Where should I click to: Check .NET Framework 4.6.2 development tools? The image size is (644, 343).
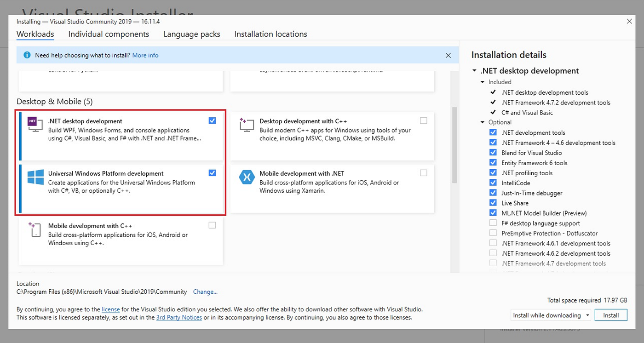click(493, 253)
